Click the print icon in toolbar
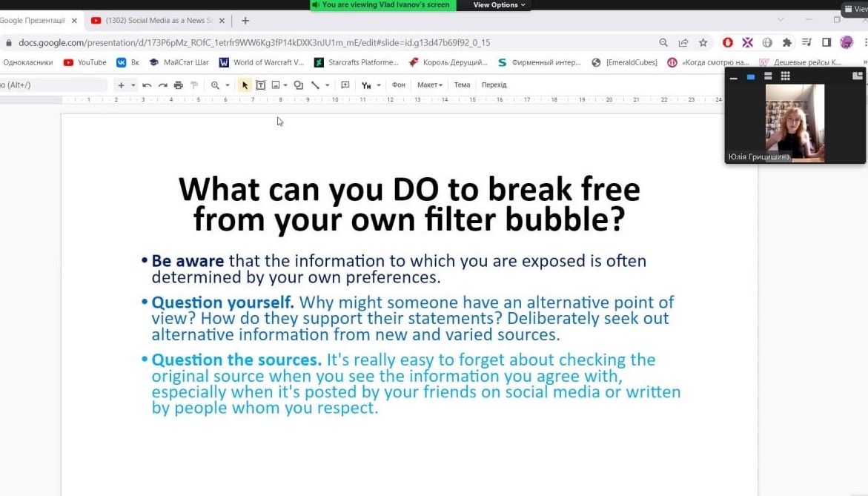The width and height of the screenshot is (868, 496). (178, 85)
